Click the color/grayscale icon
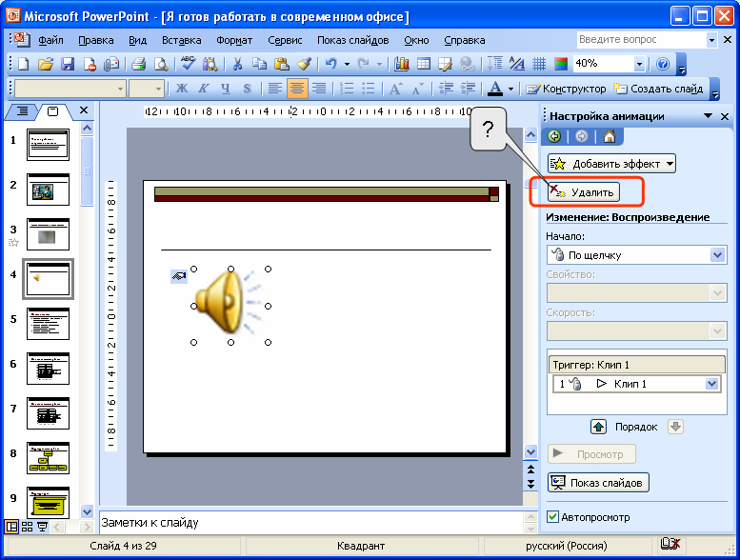 [x=561, y=64]
